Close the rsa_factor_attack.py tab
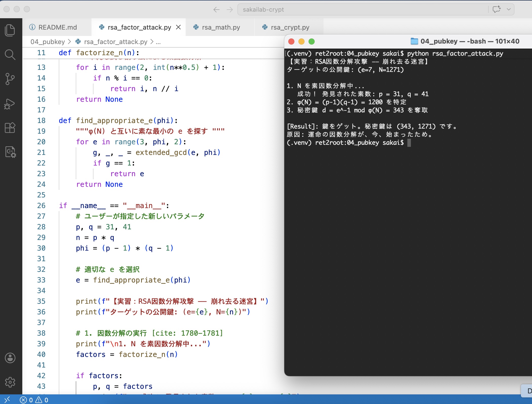532x404 pixels. point(178,27)
